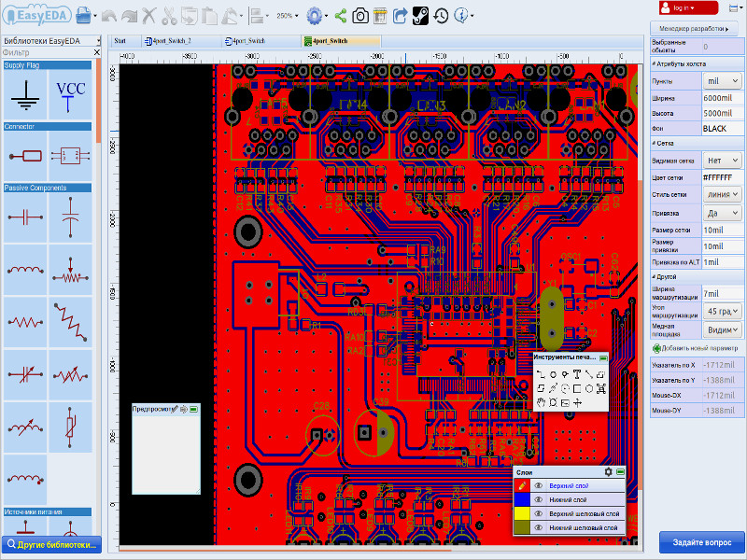Click the blue export arrow icon
This screenshot has width=747, height=560.
[x=401, y=16]
